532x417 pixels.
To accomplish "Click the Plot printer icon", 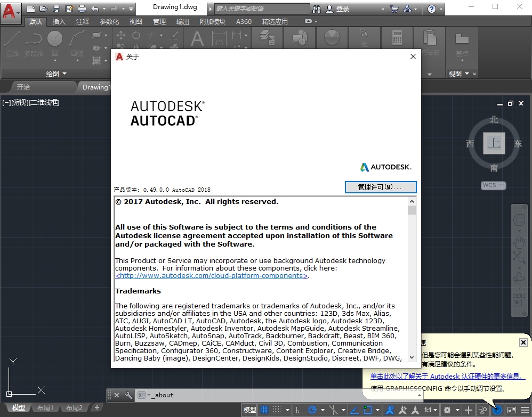I will click(82, 9).
